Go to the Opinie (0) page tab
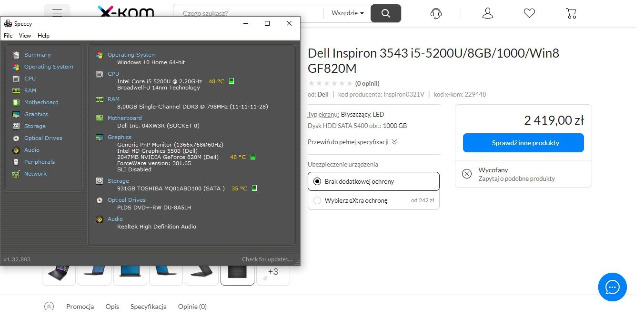 click(192, 307)
